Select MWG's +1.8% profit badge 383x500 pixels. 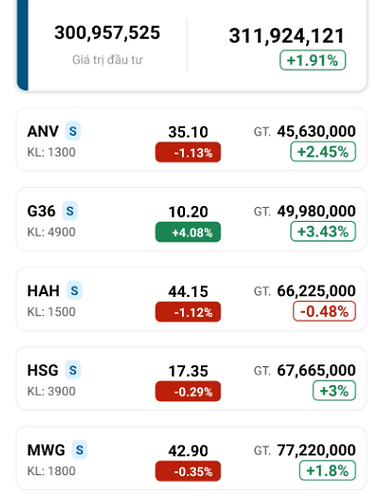point(327,470)
